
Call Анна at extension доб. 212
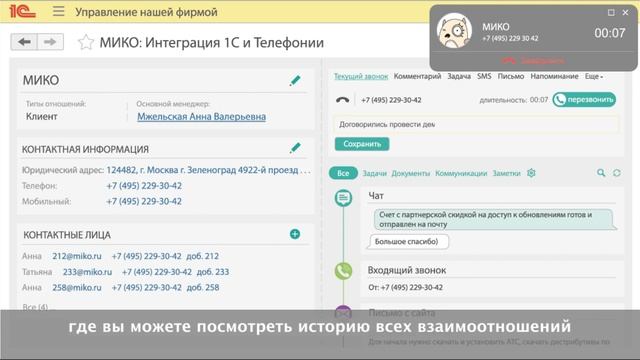tap(165, 256)
